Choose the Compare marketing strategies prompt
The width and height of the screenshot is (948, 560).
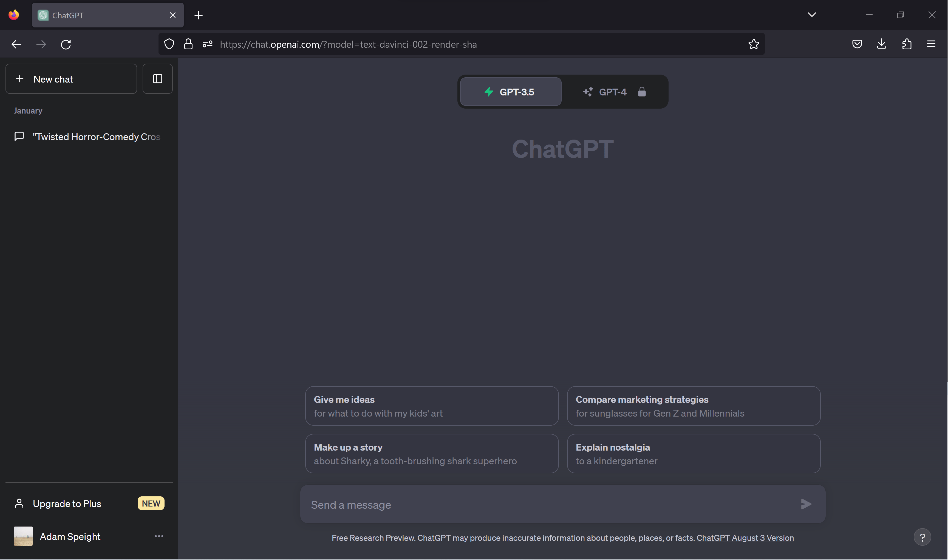click(x=694, y=406)
